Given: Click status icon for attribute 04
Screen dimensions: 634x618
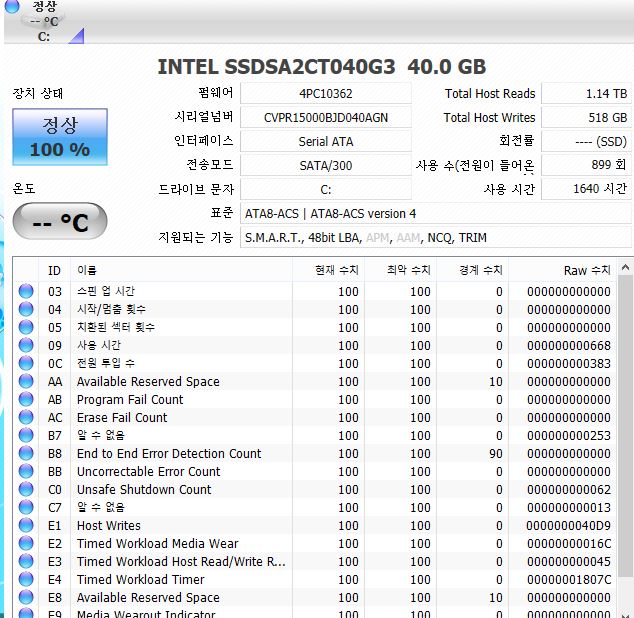Looking at the screenshot, I should [x=26, y=309].
